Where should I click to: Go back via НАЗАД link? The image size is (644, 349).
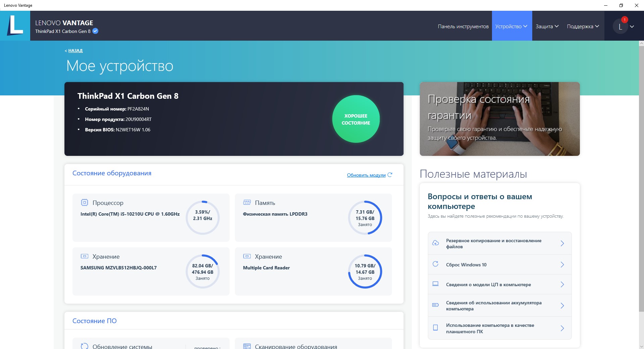[75, 51]
